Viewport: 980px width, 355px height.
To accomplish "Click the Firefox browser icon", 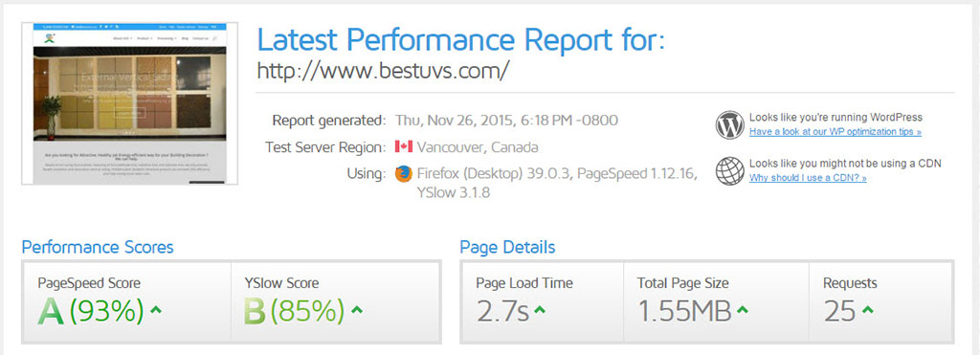I will 404,174.
